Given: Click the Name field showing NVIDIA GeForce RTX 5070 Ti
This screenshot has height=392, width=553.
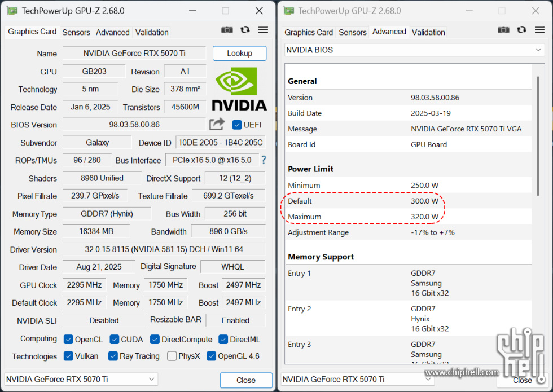Looking at the screenshot, I should (x=134, y=53).
